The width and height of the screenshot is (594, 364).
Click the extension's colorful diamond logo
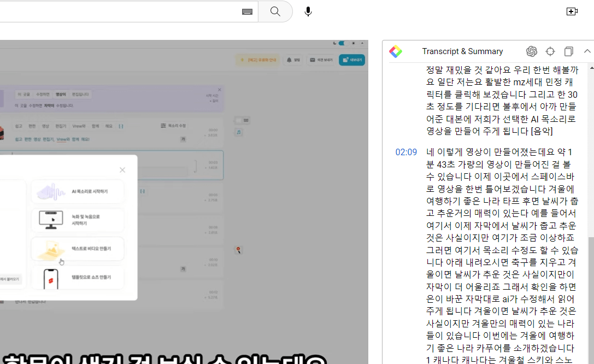pos(396,51)
